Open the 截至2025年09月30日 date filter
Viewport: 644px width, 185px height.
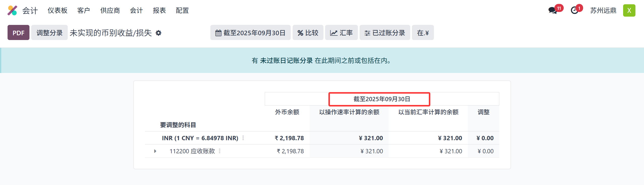point(250,32)
